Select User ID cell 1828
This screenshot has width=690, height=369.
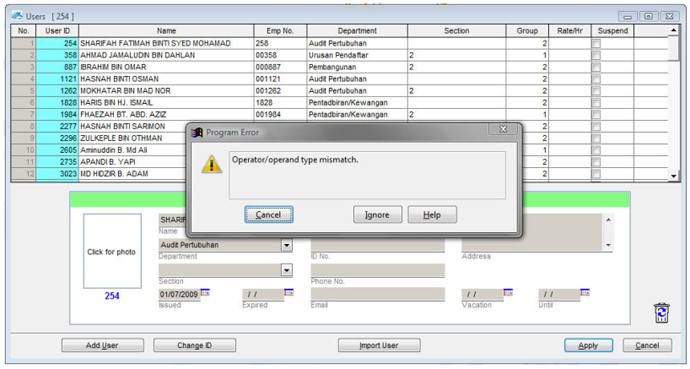[58, 103]
